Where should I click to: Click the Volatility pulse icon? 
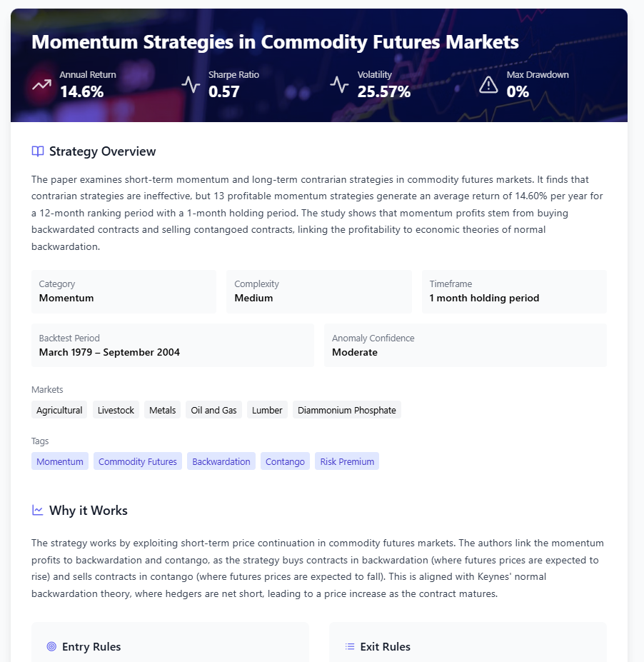338,84
